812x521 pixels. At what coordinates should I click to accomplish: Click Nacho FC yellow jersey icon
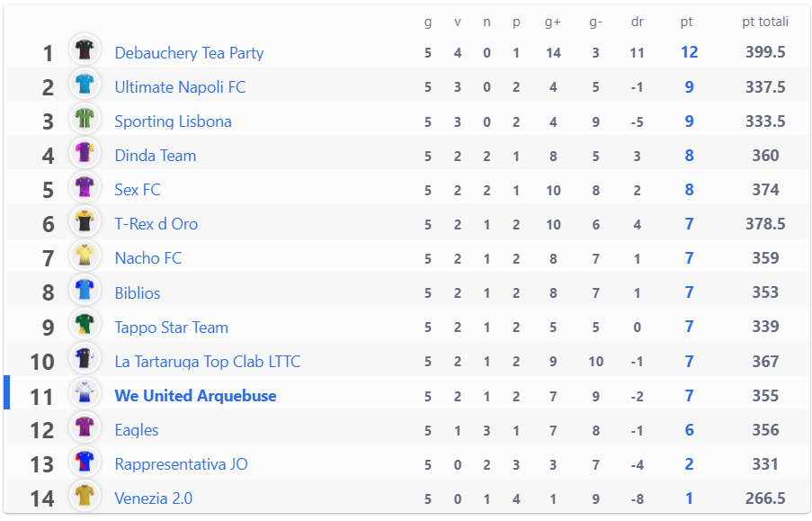85,256
